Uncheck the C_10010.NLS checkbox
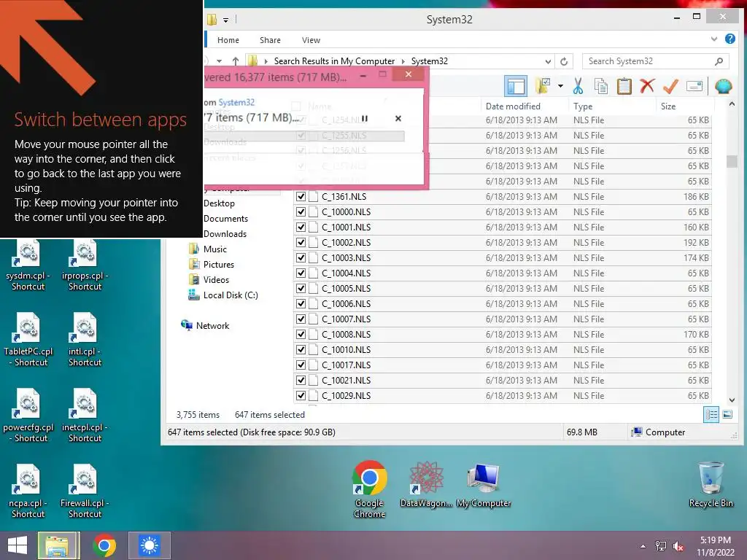 point(301,349)
